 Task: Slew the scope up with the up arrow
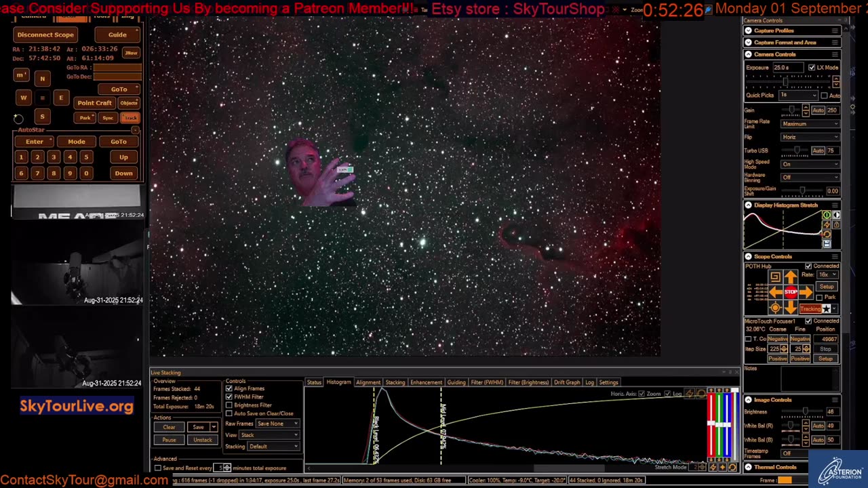[x=791, y=277]
